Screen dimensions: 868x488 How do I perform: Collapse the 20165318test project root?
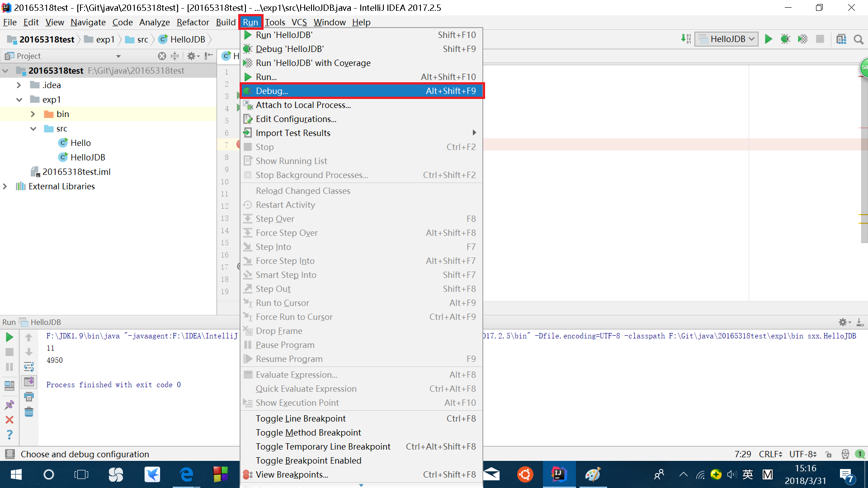click(5, 71)
